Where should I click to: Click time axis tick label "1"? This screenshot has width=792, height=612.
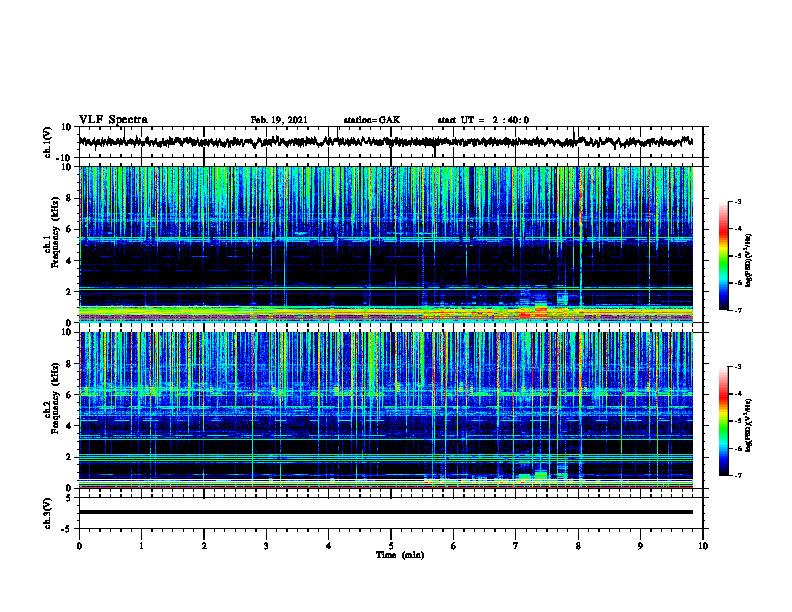point(141,546)
